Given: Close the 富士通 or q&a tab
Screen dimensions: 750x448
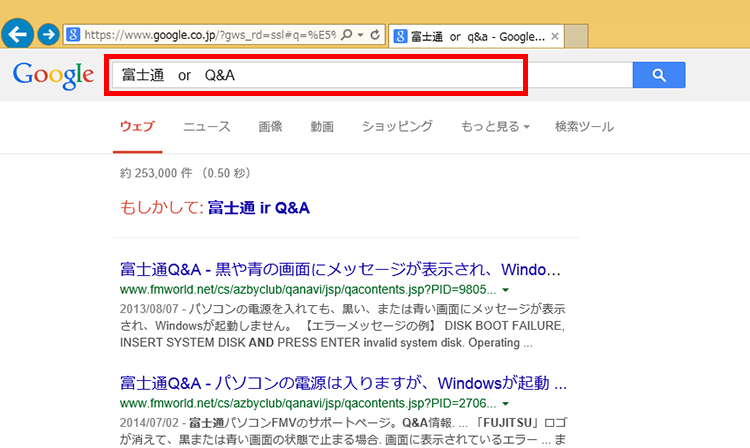Looking at the screenshot, I should coord(555,36).
